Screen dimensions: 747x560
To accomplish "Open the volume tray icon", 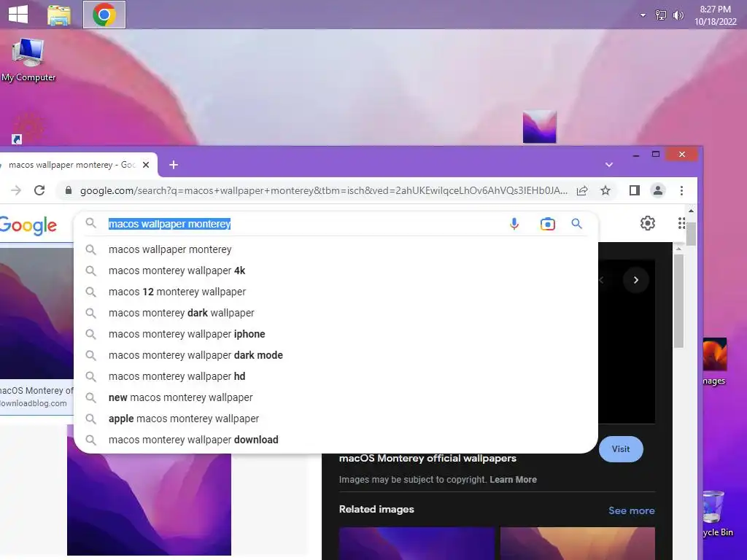I will 678,15.
